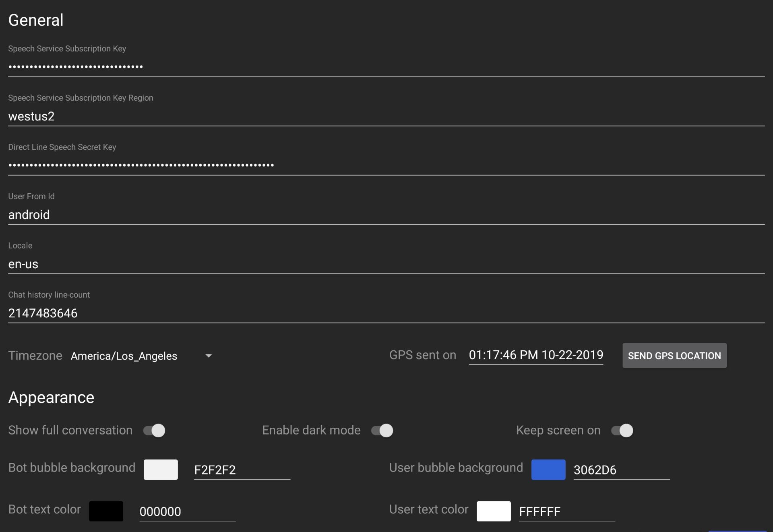Viewport: 773px width, 532px height.
Task: Click the User From Id input field
Action: click(x=386, y=213)
